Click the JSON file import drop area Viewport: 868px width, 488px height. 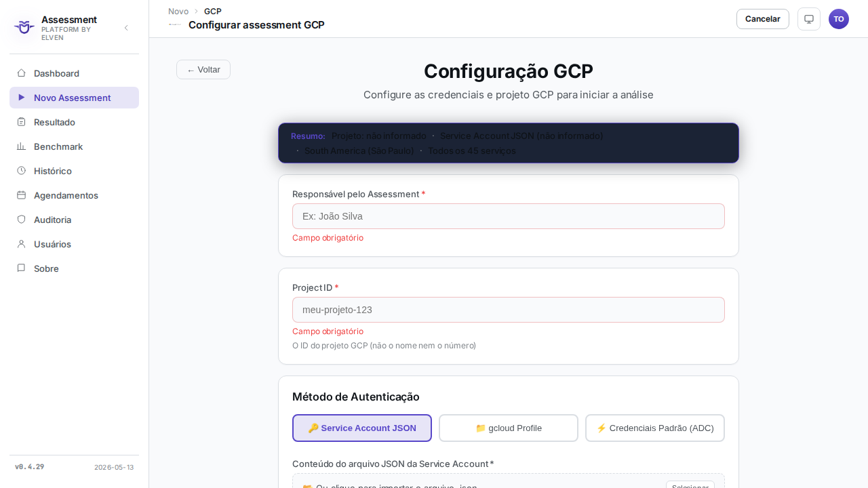[x=509, y=481]
